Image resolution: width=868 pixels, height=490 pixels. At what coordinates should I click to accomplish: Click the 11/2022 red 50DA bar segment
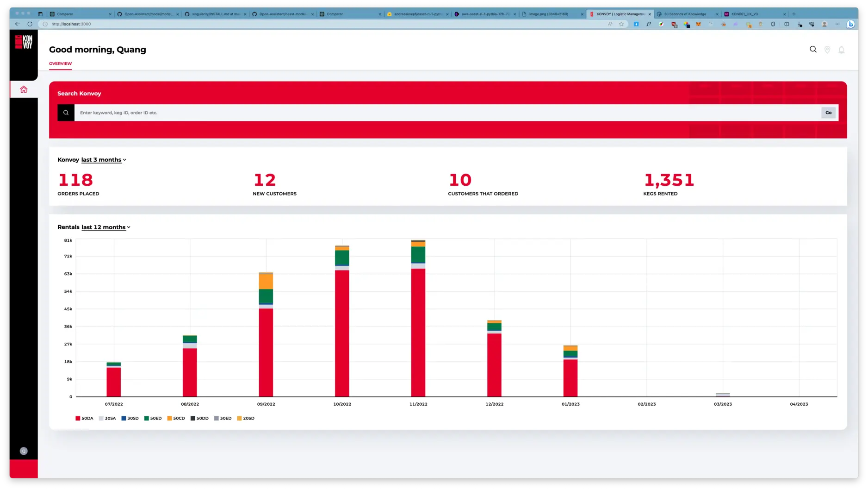418,333
